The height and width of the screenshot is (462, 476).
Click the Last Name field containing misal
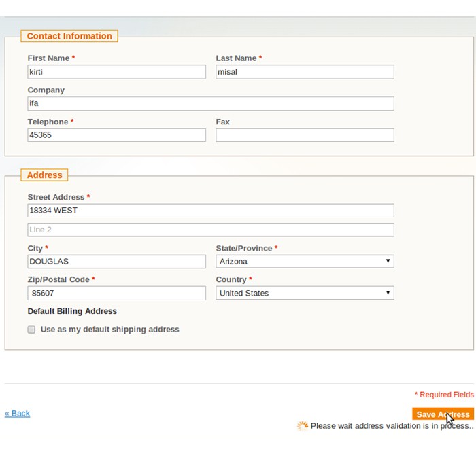coord(305,72)
